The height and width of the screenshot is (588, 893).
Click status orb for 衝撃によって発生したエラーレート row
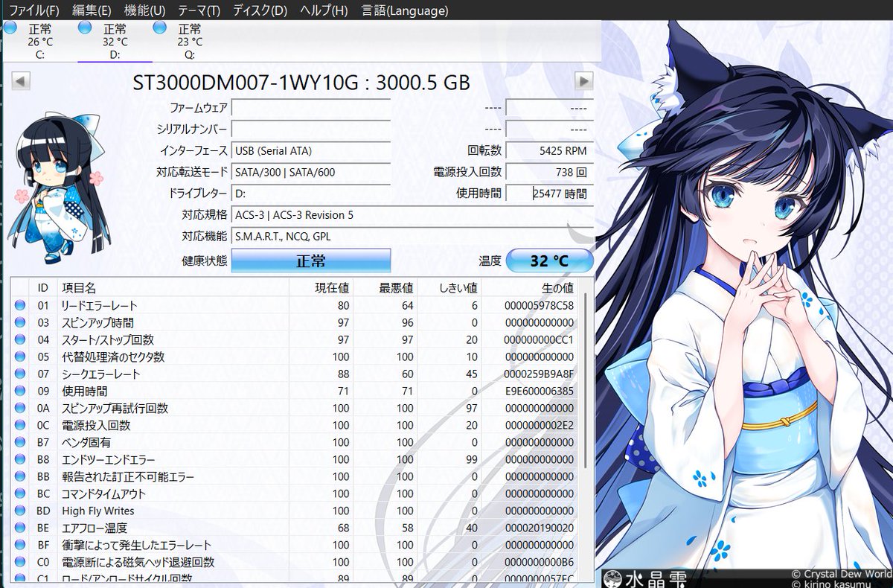pos(20,545)
